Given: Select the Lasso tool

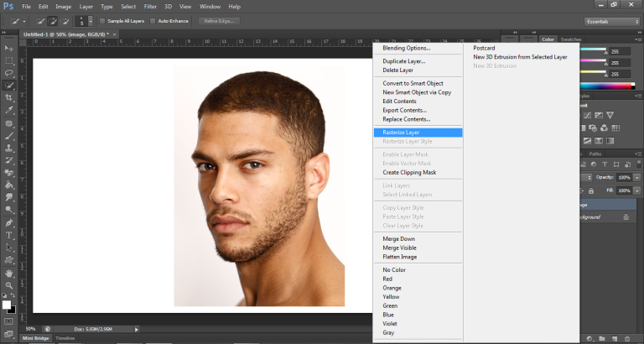Looking at the screenshot, I should 9,73.
